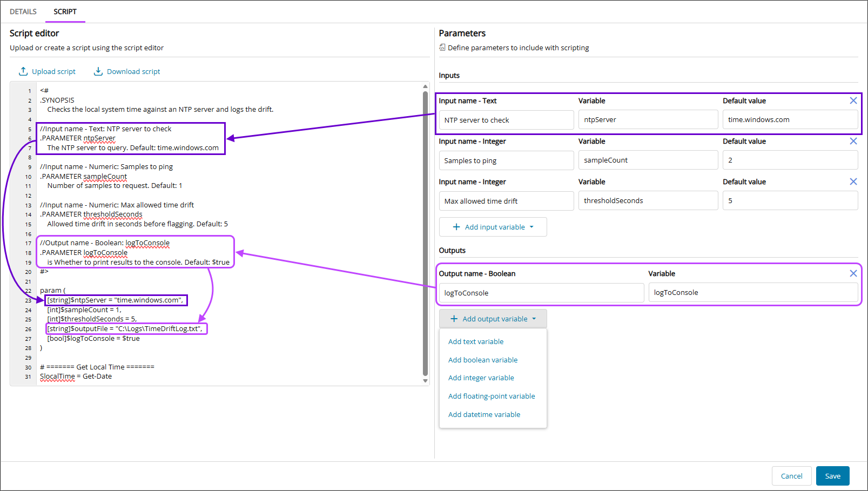Click the script editor vertical scrollbar

pyautogui.click(x=425, y=232)
